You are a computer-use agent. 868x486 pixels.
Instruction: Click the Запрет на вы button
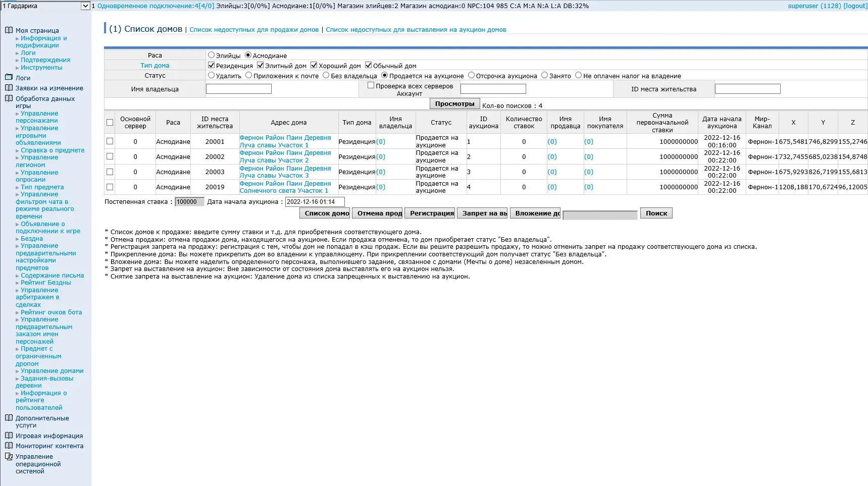point(483,213)
